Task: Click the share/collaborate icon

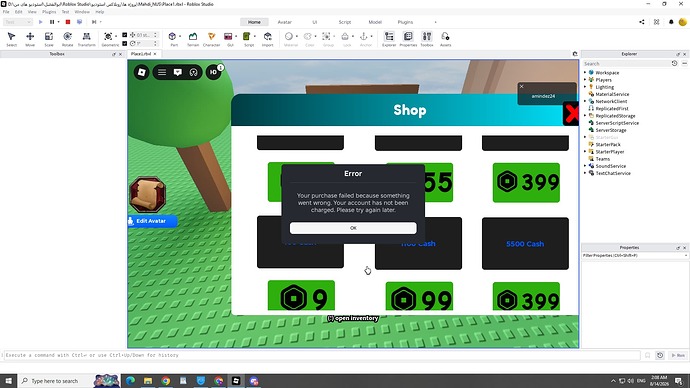Action: click(x=642, y=22)
